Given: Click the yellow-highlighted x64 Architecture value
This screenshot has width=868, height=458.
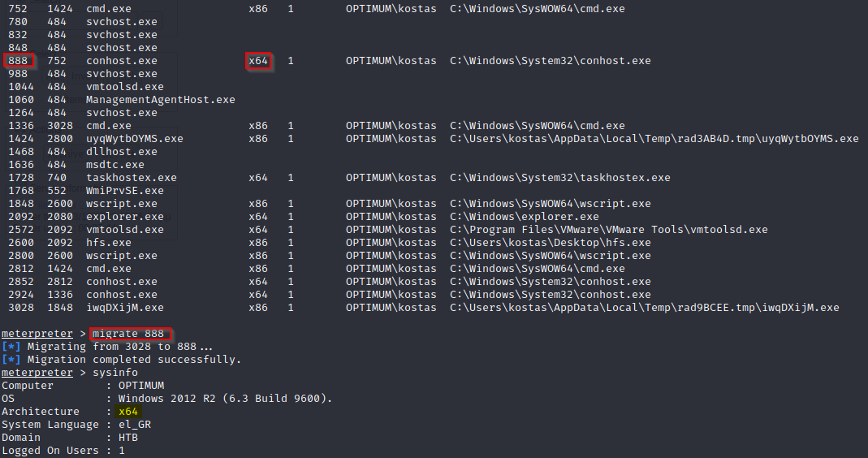Looking at the screenshot, I should pyautogui.click(x=128, y=412).
